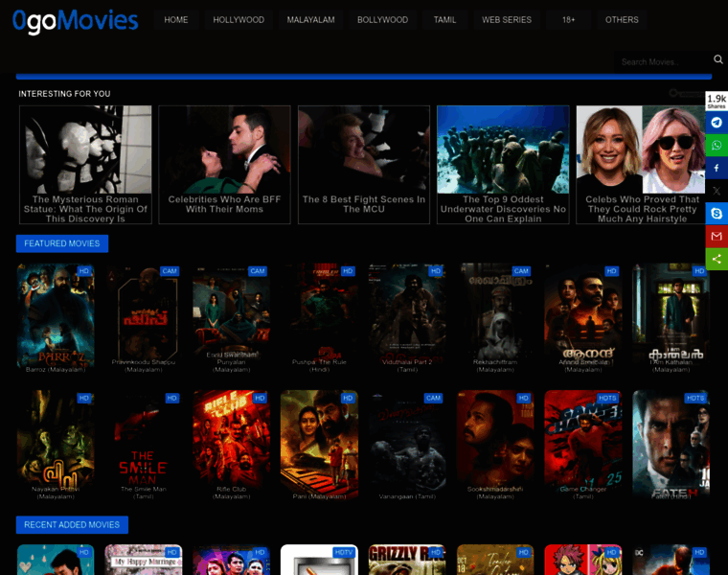Open the OTHERS menu
This screenshot has height=575, width=728.
tap(622, 20)
